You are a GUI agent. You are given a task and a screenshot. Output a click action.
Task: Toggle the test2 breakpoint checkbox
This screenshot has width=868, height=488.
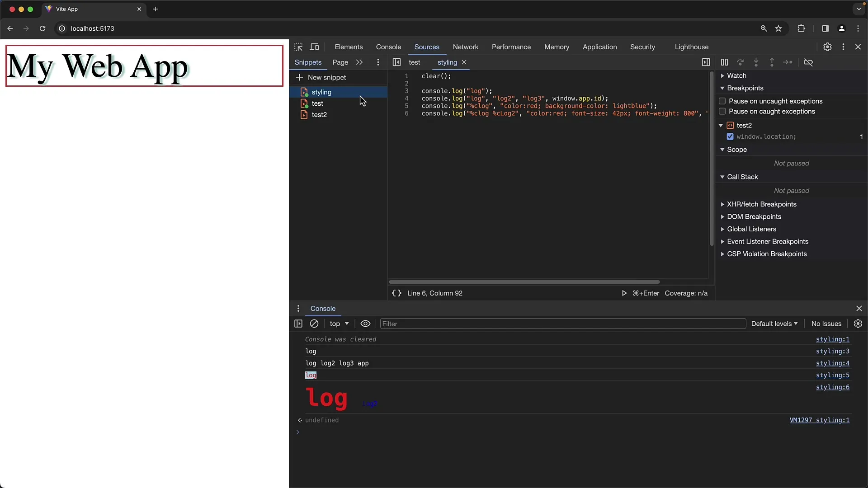[x=730, y=136]
